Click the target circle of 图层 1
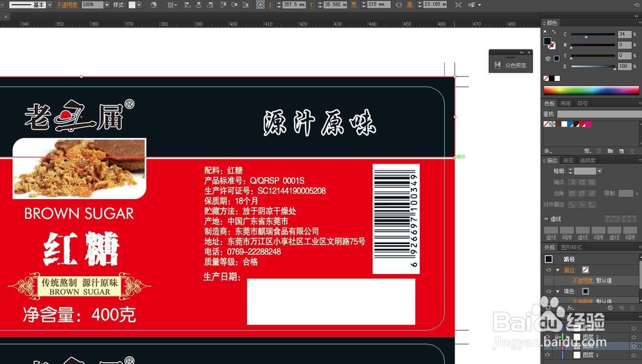This screenshot has width=642, height=364. click(x=634, y=355)
